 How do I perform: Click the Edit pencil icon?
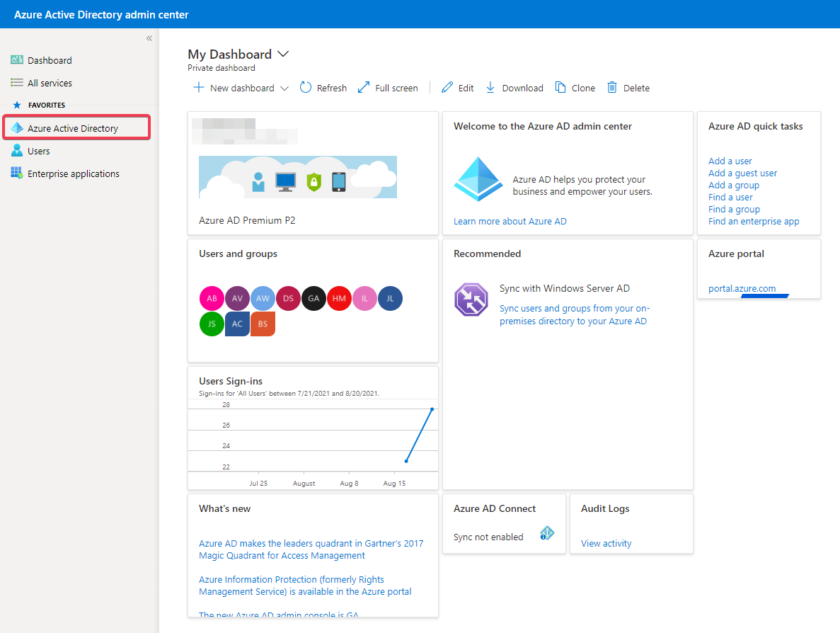(447, 88)
